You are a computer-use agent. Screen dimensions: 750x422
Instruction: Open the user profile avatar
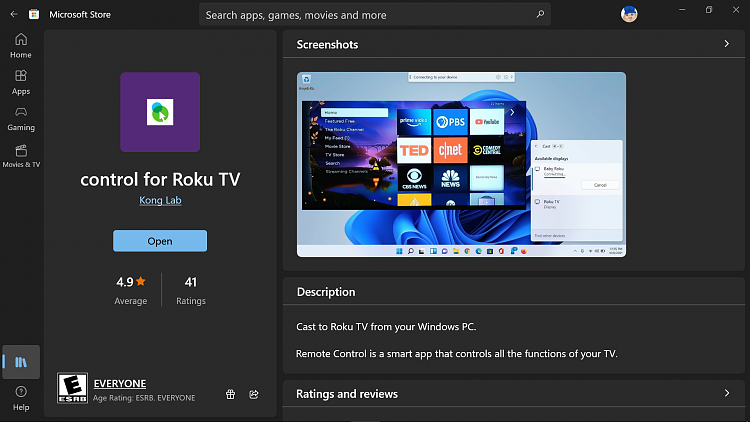[x=628, y=14]
